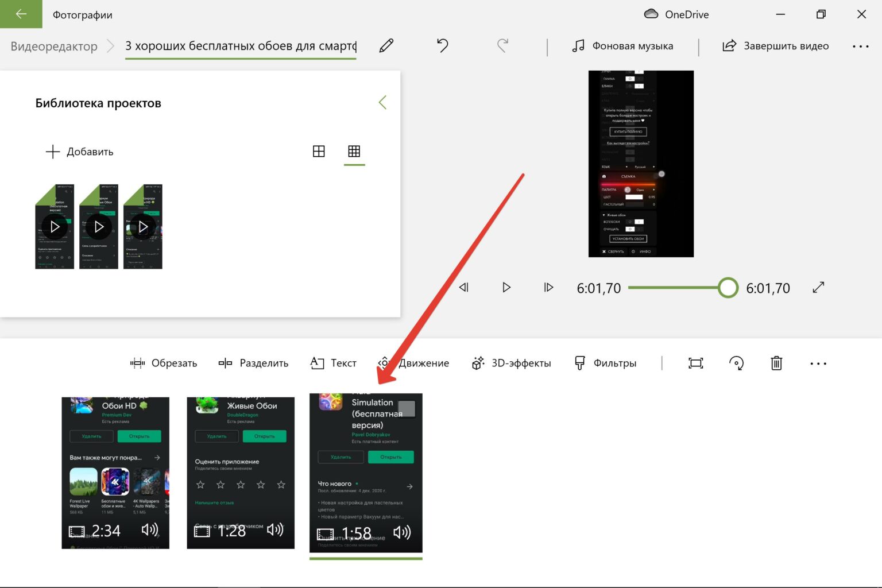Step back one frame in preview
This screenshot has height=588, width=882.
point(464,287)
